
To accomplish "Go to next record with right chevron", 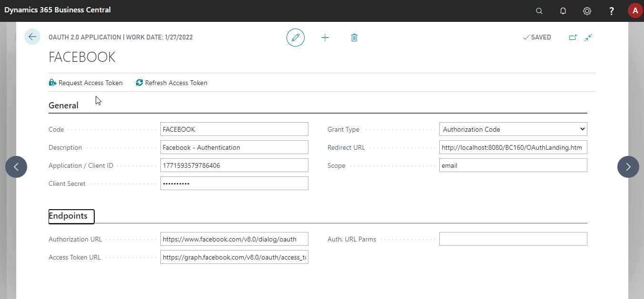I will pyautogui.click(x=628, y=167).
